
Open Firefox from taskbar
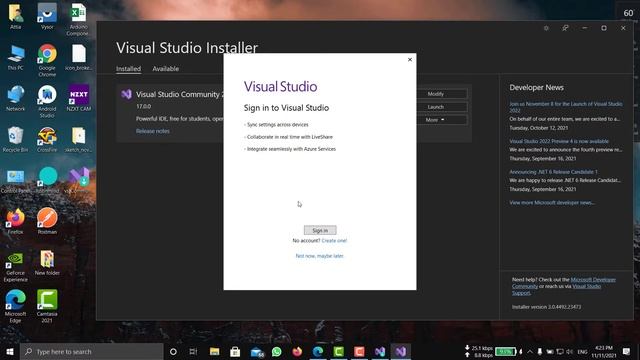click(297, 351)
